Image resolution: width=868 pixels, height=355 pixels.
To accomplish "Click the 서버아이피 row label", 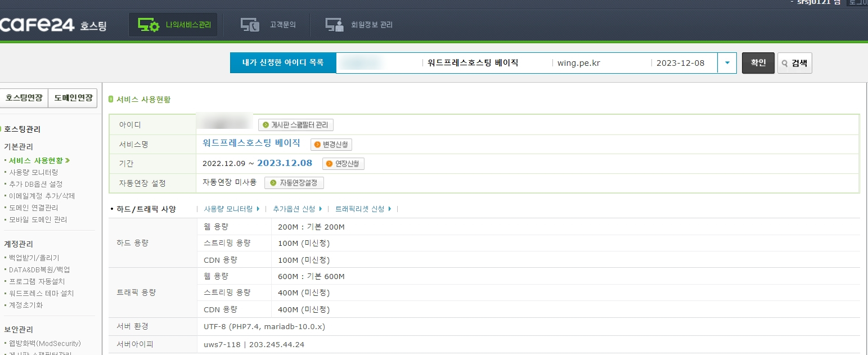I will pyautogui.click(x=135, y=344).
